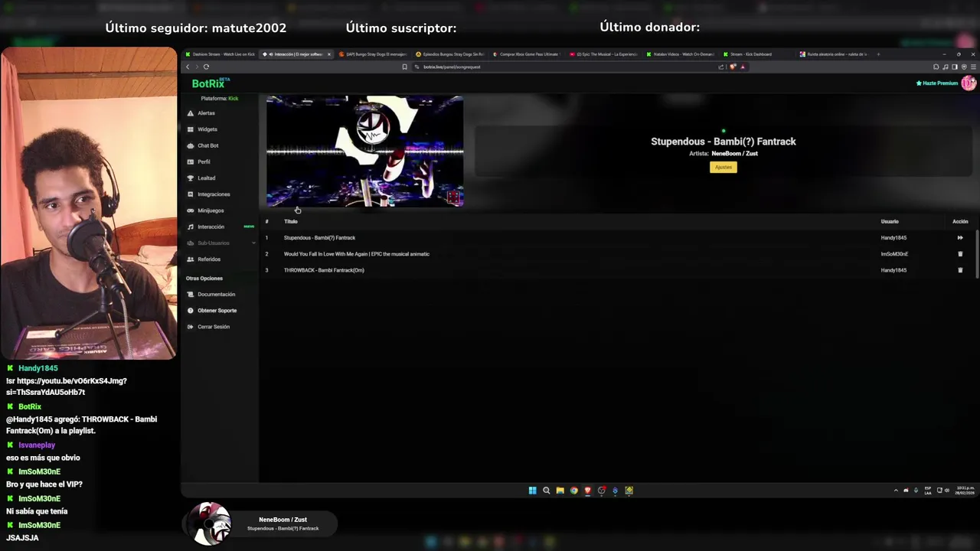The image size is (980, 551).
Task: Open Brave browser from the taskbar
Action: pyautogui.click(x=587, y=491)
